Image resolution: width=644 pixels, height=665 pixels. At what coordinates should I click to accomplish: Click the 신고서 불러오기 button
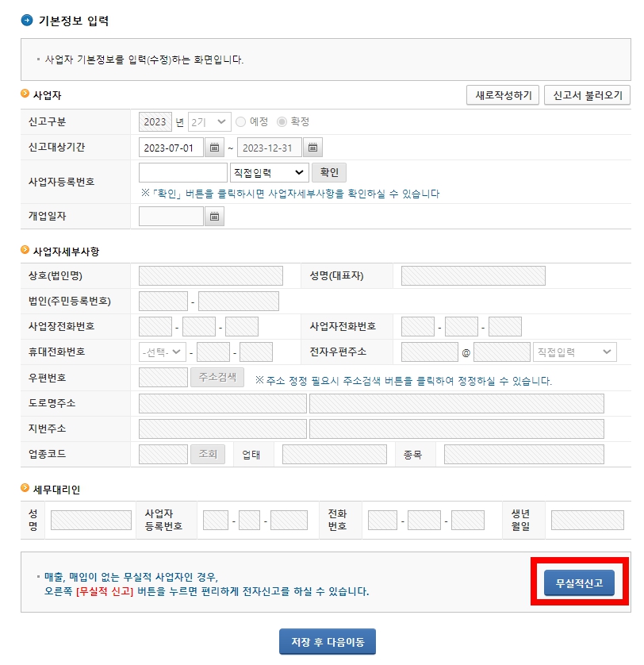point(585,94)
